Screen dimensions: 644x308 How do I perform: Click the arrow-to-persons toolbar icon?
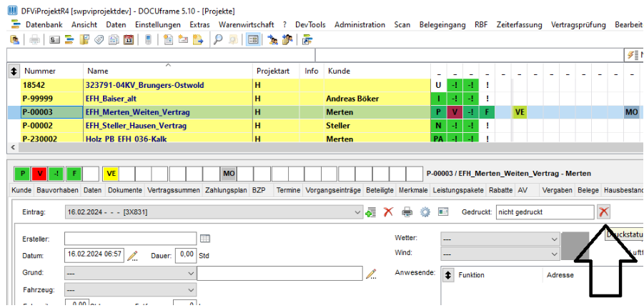[273, 40]
